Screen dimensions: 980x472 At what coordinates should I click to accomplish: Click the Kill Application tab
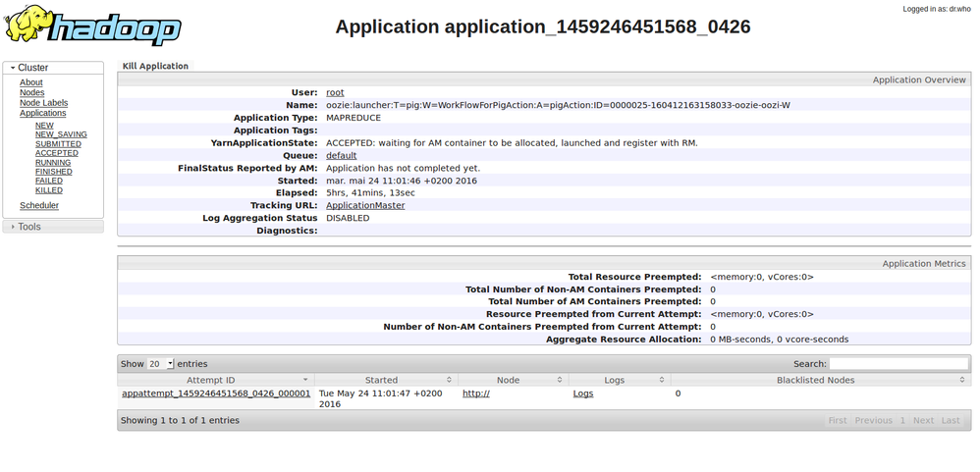(155, 66)
